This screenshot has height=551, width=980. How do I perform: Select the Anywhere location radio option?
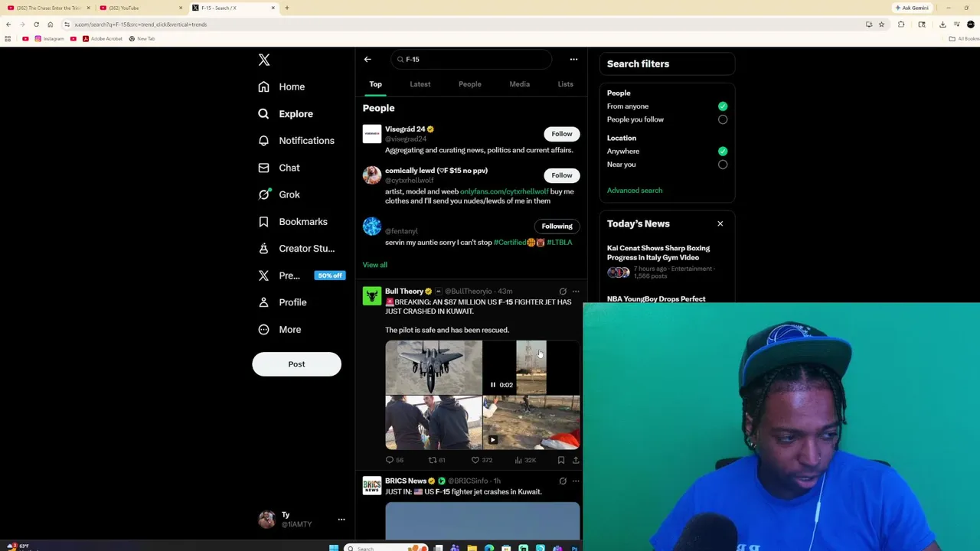pyautogui.click(x=722, y=152)
